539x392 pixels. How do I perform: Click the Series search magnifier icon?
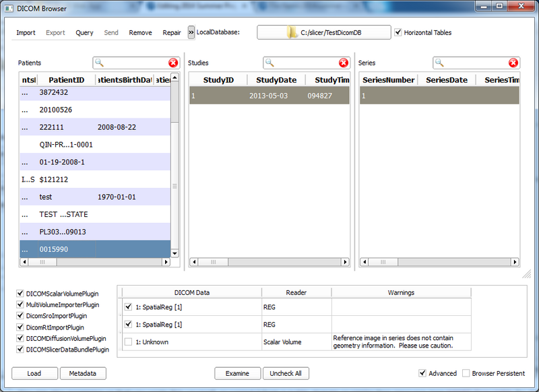[440, 63]
